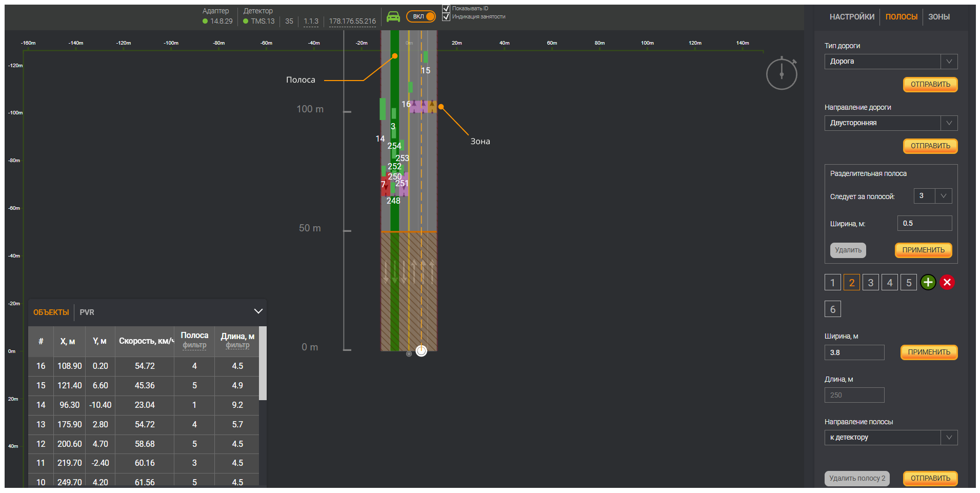Click the Адаптер 14.8.29 status
The width and height of the screenshot is (980, 493).
[x=217, y=21]
